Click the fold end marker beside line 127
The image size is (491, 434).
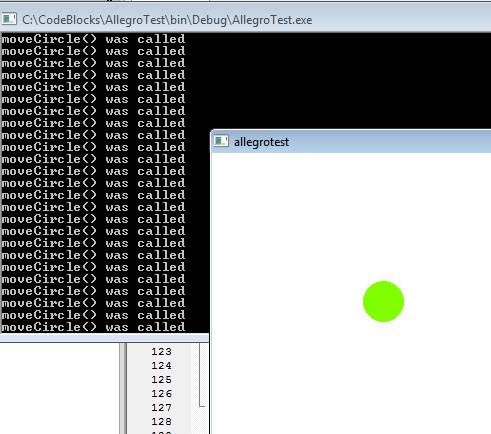202,406
